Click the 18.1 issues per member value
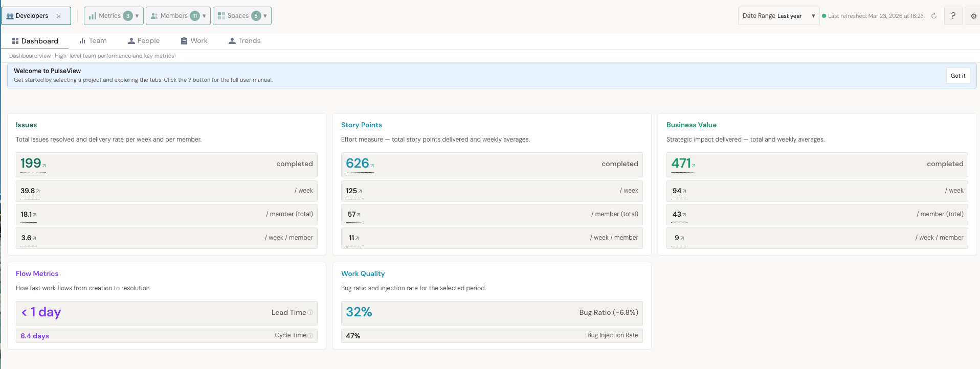 tap(26, 214)
